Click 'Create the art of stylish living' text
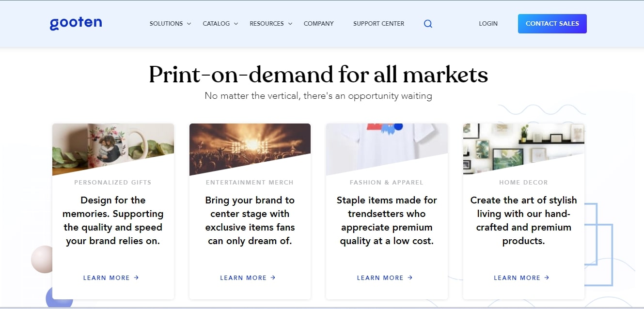Viewport: 644px width, 309px height. coord(524,220)
